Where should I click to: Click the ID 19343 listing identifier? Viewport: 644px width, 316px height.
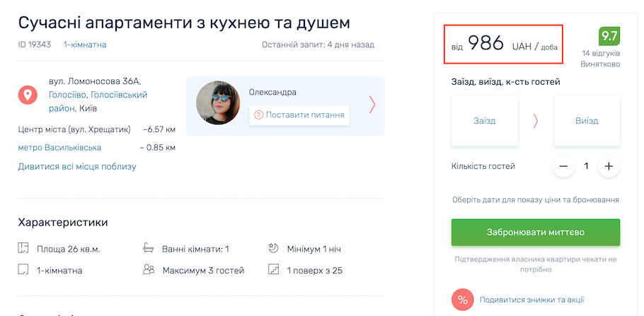[35, 45]
